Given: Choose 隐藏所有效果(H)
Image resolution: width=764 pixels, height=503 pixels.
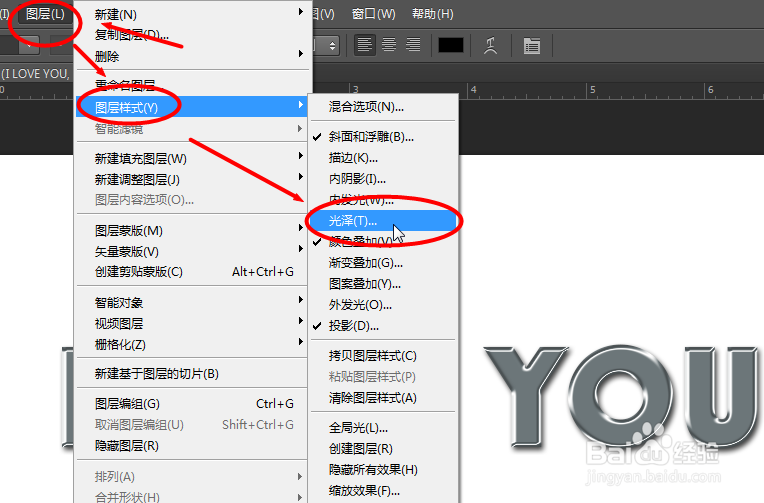Looking at the screenshot, I should [x=383, y=469].
